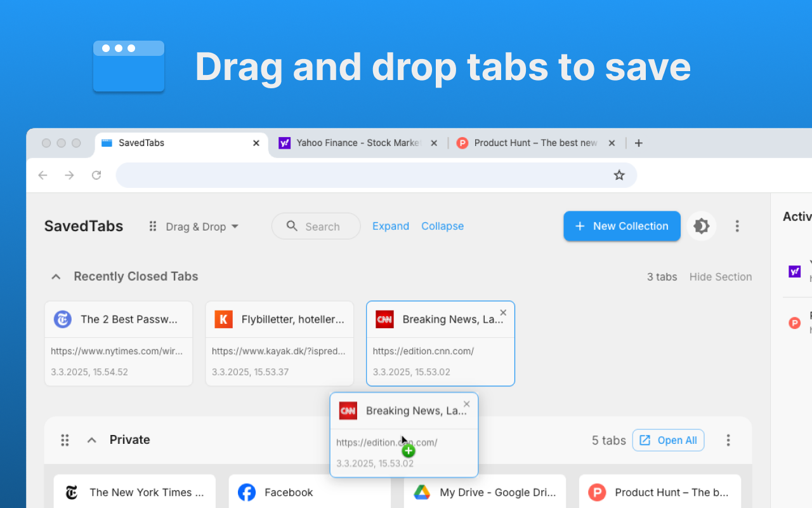
Task: Open All tabs in the Private collection
Action: 668,440
